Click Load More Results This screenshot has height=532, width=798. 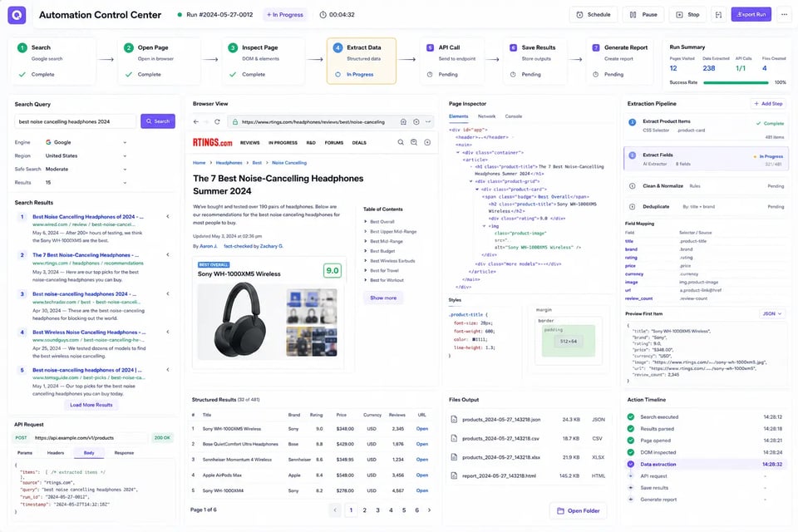(91, 405)
